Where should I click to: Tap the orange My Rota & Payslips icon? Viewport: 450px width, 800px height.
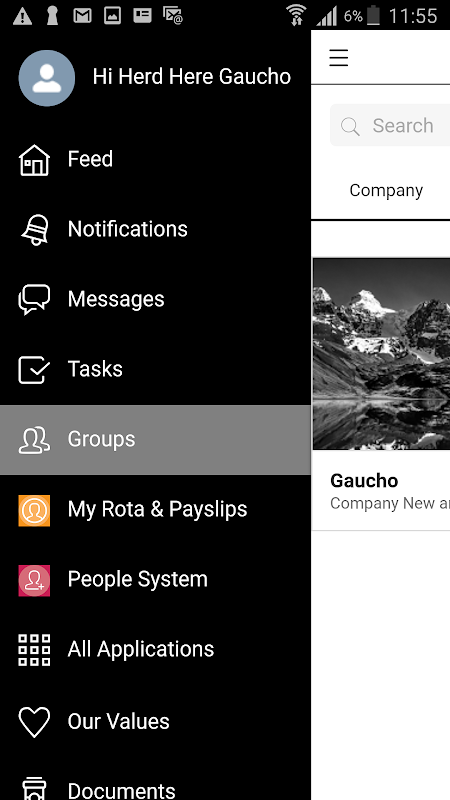pyautogui.click(x=34, y=510)
